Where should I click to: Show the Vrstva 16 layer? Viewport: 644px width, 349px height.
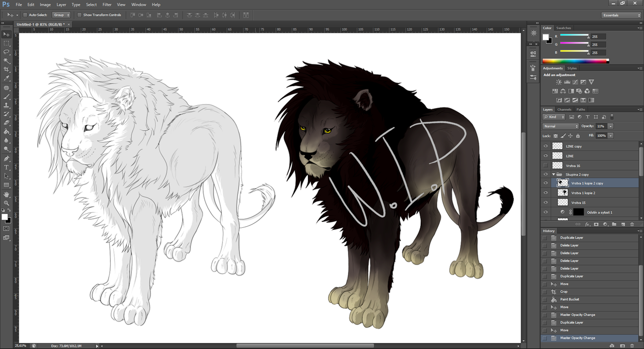point(546,165)
